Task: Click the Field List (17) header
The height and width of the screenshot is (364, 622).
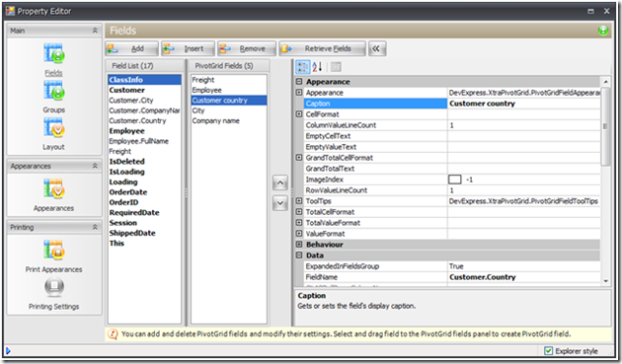Action: 144,66
